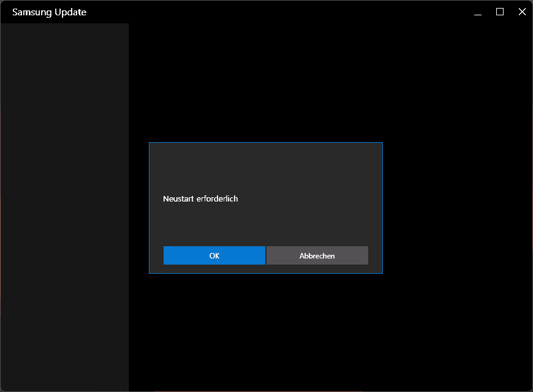Click the Samsung Update title text
Image resolution: width=533 pixels, height=392 pixels.
point(49,12)
